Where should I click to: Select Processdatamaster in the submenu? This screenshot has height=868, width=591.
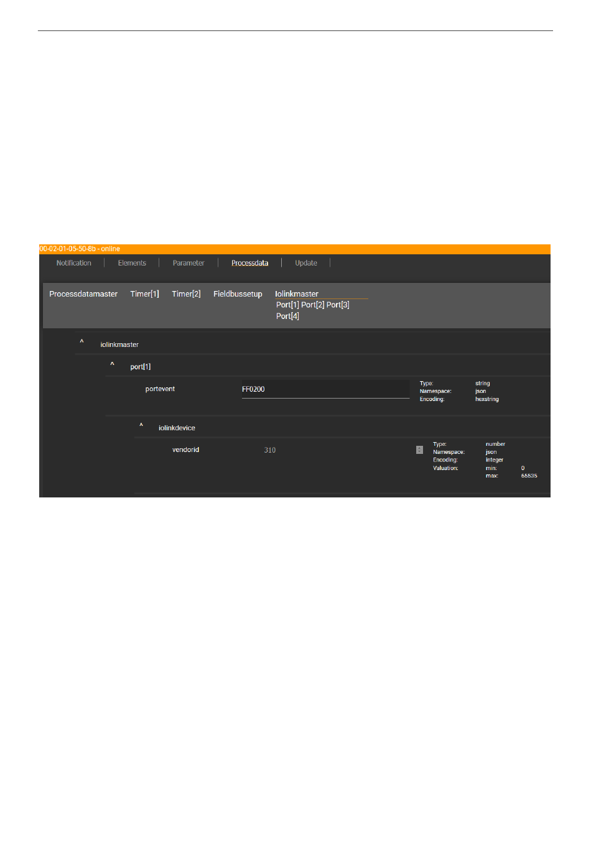[x=83, y=294]
